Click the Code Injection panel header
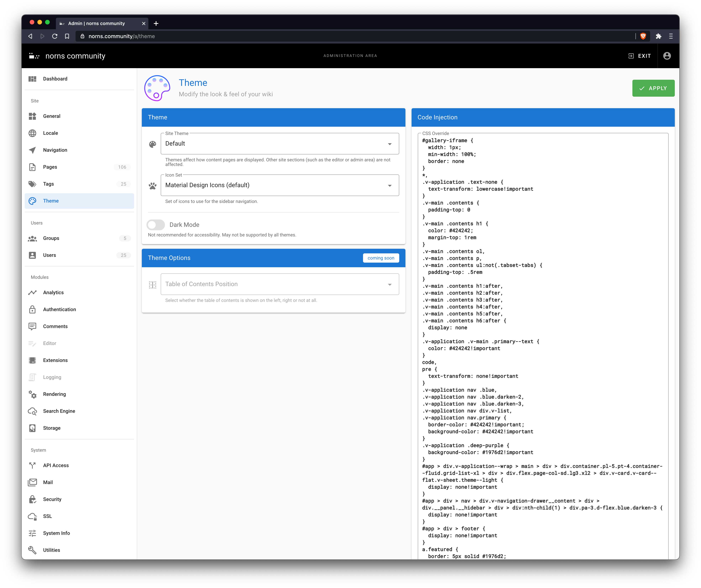The width and height of the screenshot is (701, 588). coord(543,117)
